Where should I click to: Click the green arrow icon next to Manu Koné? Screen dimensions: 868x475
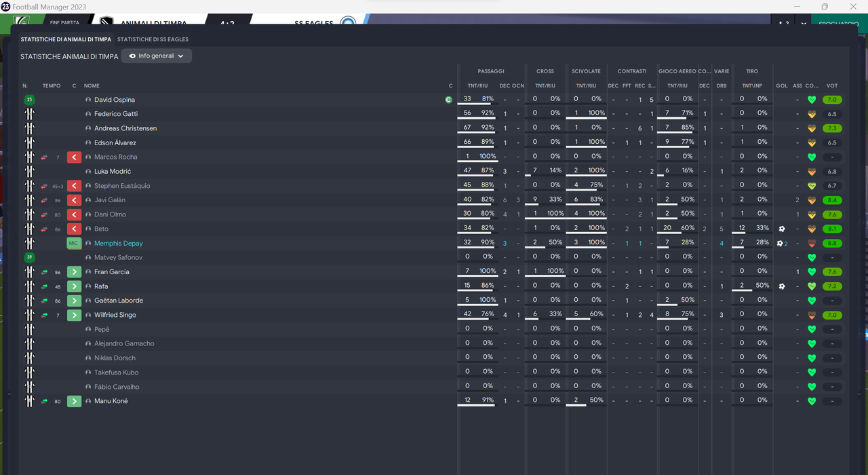click(74, 401)
